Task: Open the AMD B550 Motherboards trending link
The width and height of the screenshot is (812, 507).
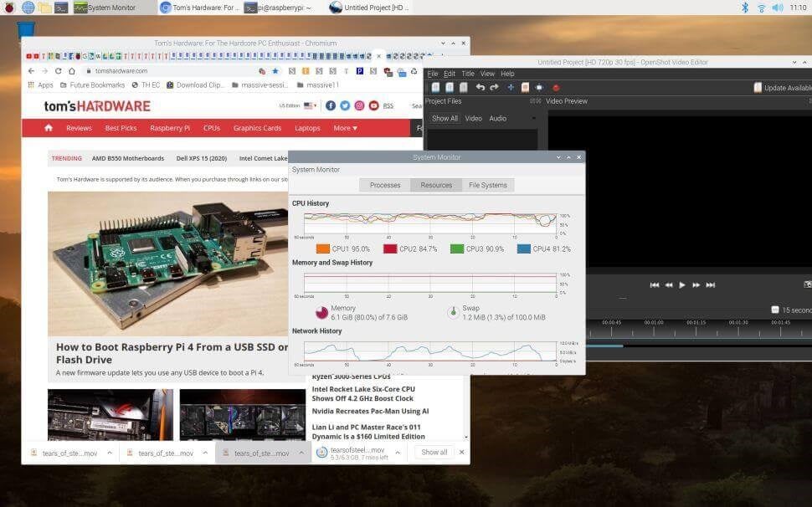Action: [x=128, y=158]
